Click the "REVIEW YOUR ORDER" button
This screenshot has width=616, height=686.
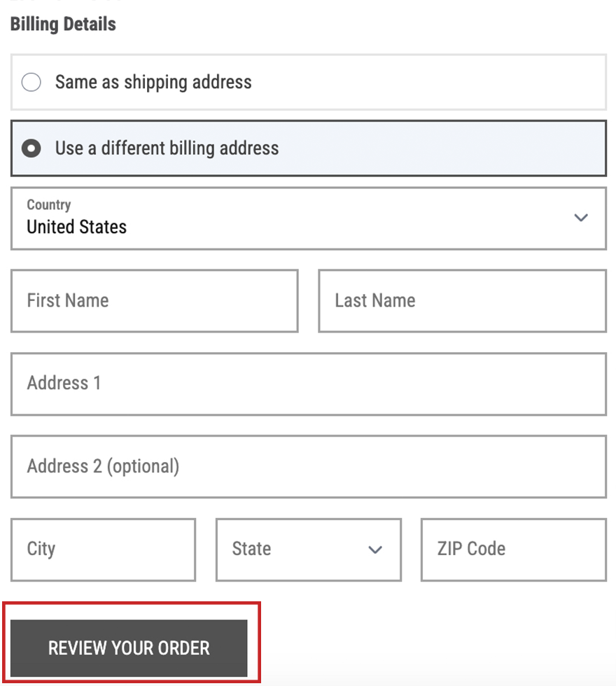pyautogui.click(x=129, y=648)
